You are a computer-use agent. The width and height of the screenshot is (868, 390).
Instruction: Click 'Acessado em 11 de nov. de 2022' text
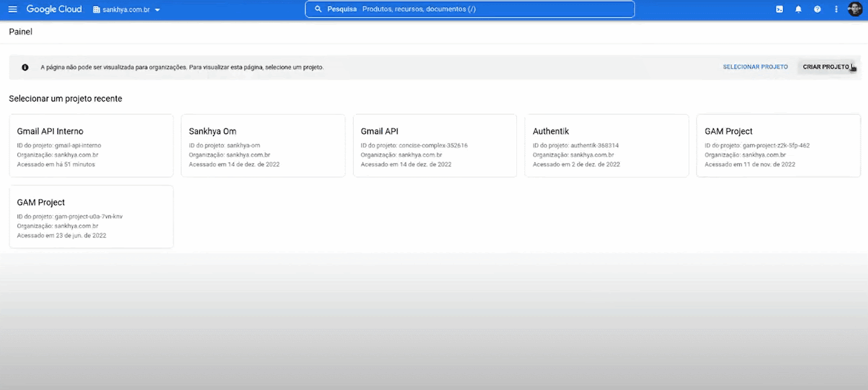tap(750, 164)
